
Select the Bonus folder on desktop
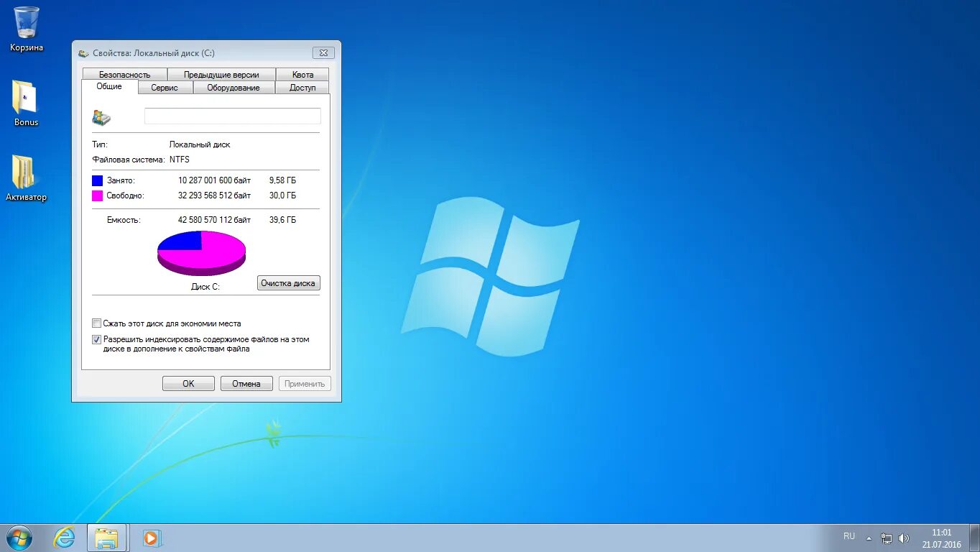(26, 103)
